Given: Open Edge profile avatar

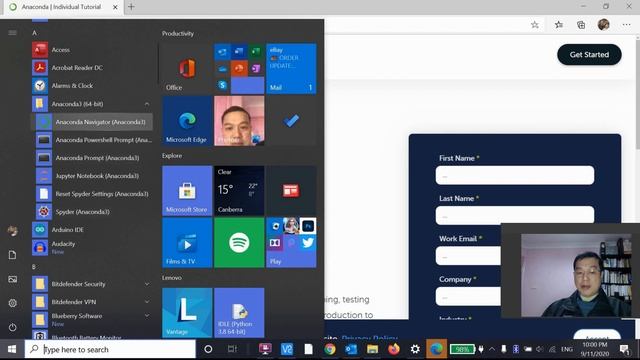Looking at the screenshot, I should click(604, 24).
